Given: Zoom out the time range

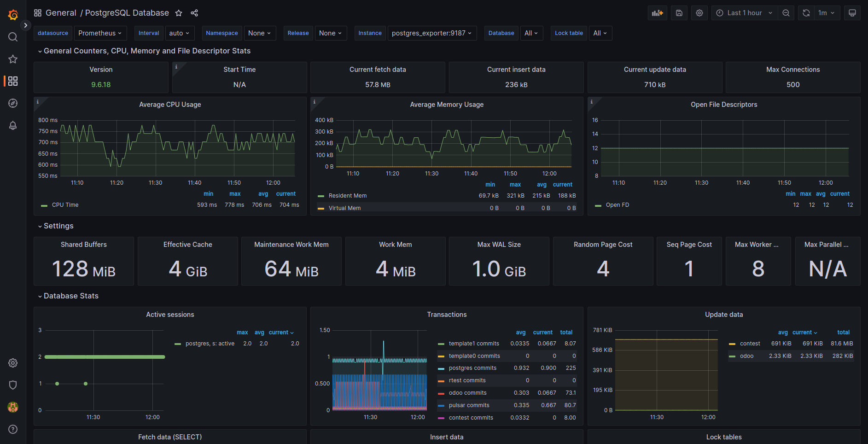Looking at the screenshot, I should point(786,13).
